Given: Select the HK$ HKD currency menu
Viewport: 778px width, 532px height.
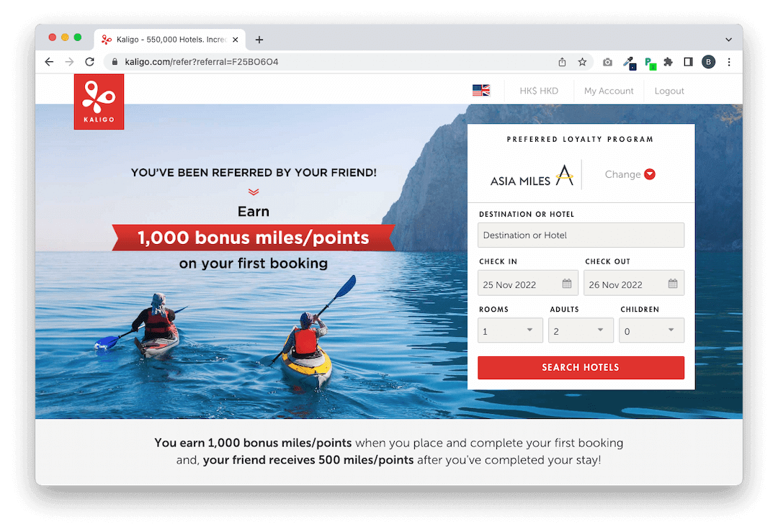Looking at the screenshot, I should point(538,91).
